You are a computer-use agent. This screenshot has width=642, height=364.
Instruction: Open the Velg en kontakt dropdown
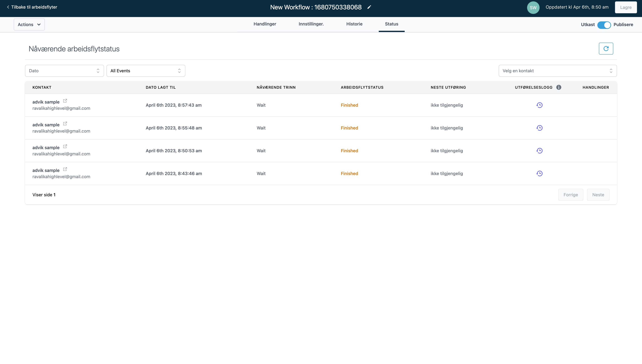558,71
